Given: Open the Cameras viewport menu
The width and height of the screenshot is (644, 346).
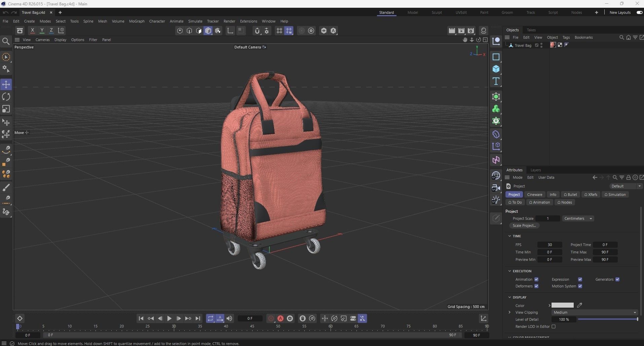Looking at the screenshot, I should 42,40.
